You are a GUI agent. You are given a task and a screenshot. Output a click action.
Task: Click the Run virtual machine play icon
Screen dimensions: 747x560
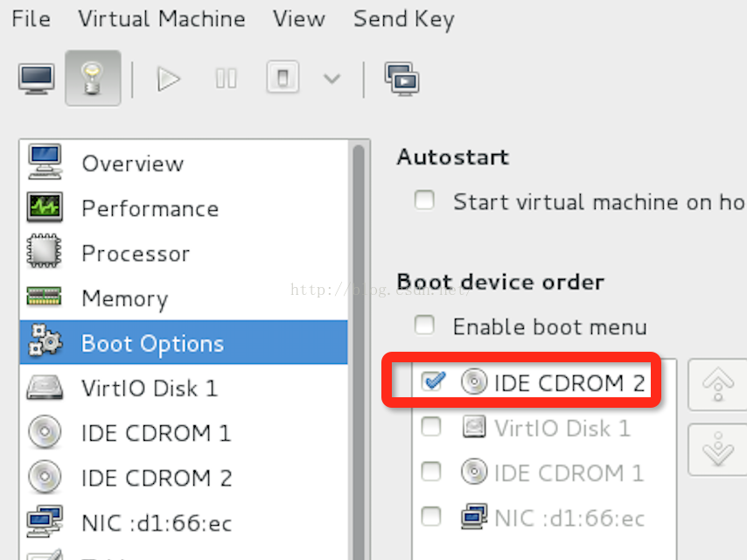(x=168, y=79)
